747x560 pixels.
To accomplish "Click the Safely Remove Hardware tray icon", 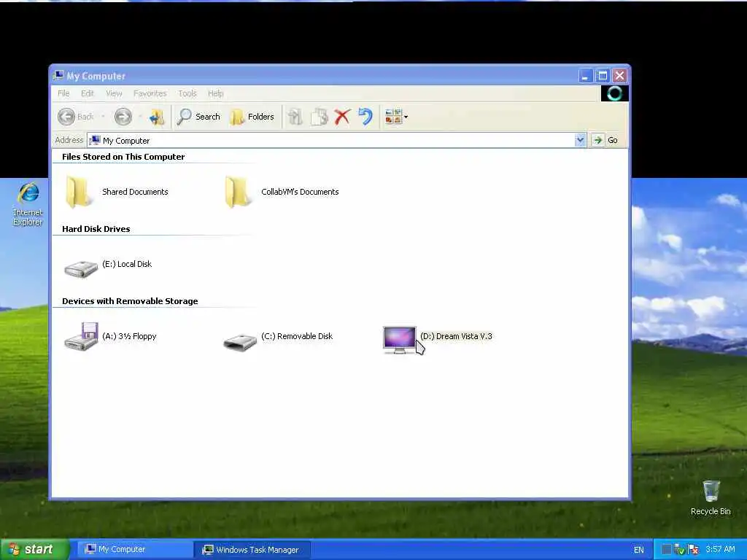I will pyautogui.click(x=680, y=550).
